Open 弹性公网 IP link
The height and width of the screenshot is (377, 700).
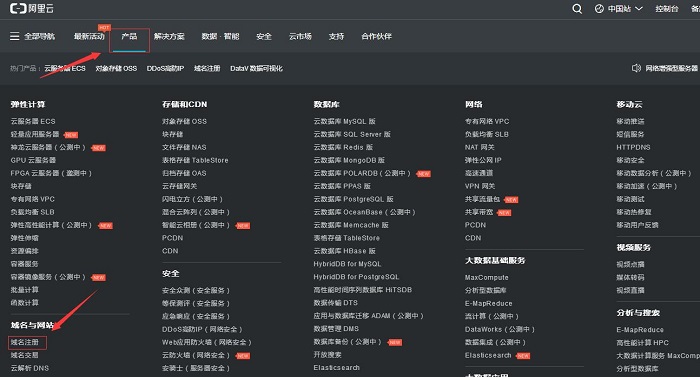click(x=483, y=160)
